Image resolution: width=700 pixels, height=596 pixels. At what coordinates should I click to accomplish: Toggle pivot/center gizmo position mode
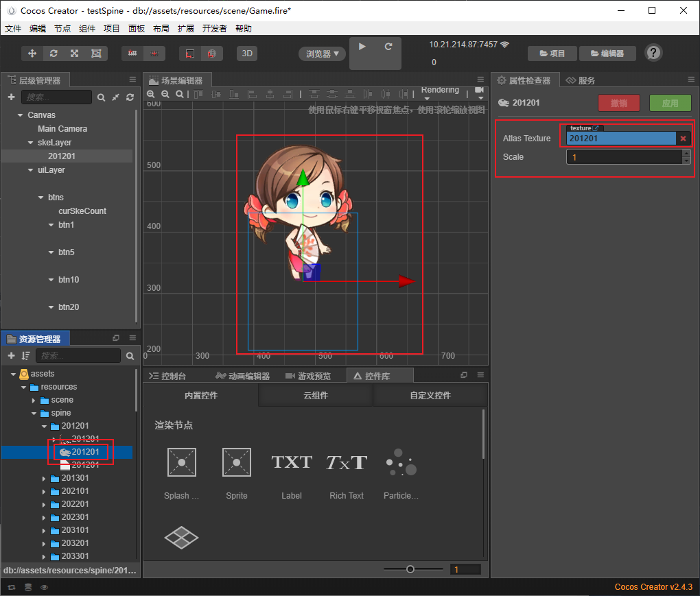tap(132, 53)
